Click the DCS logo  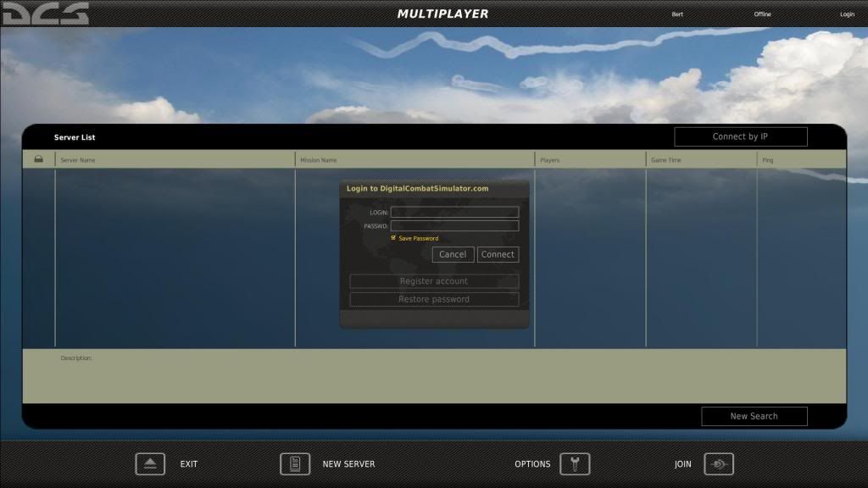(x=45, y=13)
